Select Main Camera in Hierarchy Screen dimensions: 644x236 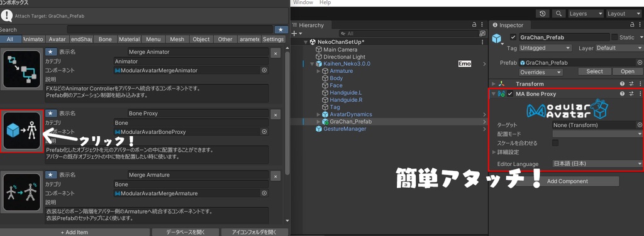point(340,50)
